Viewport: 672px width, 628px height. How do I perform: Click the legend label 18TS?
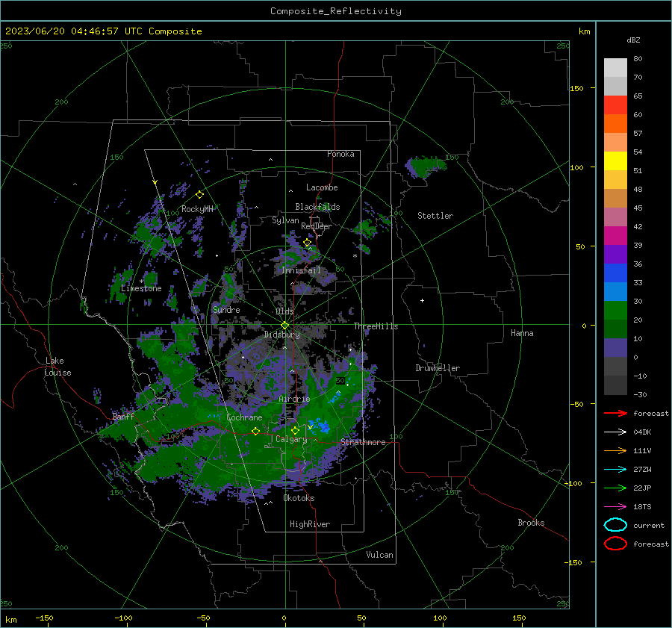642,507
